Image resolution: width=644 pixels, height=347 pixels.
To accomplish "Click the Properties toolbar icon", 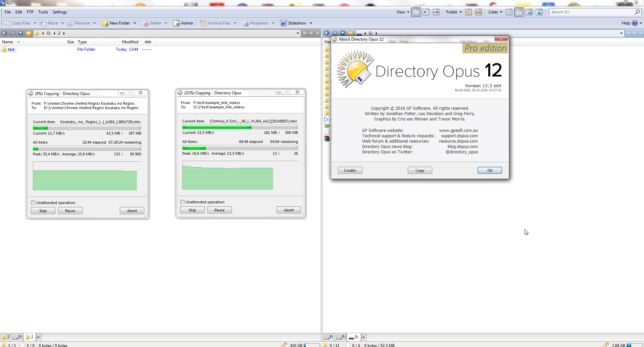I will click(x=246, y=23).
